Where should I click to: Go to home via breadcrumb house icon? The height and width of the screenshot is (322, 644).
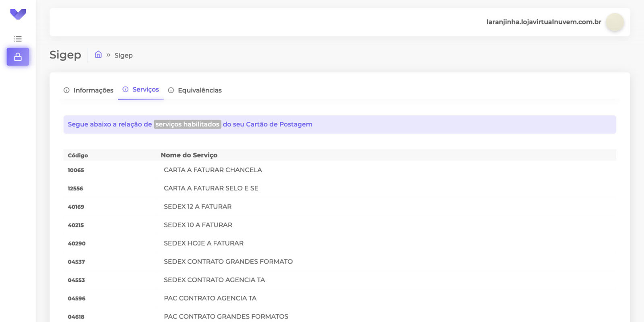click(x=98, y=54)
